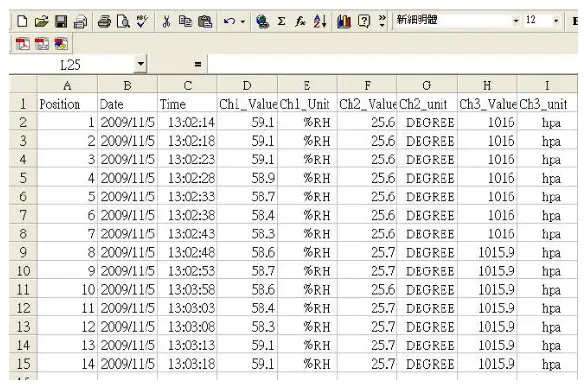Click time cell 13:02:14
This screenshot has height=385, width=584.
pyautogui.click(x=187, y=122)
